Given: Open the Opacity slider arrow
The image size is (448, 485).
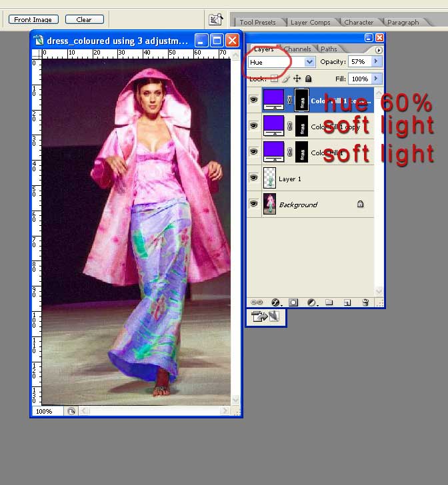Looking at the screenshot, I should tap(376, 62).
